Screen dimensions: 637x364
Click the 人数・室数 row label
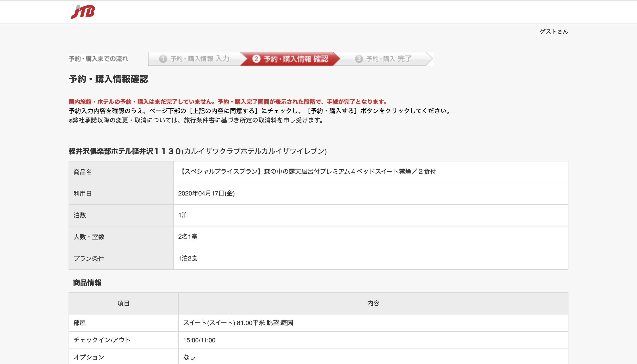[x=89, y=237]
